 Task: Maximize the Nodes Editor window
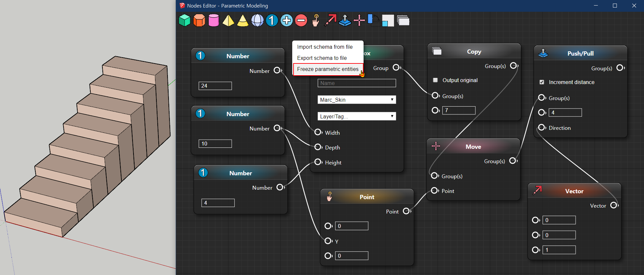coord(615,6)
